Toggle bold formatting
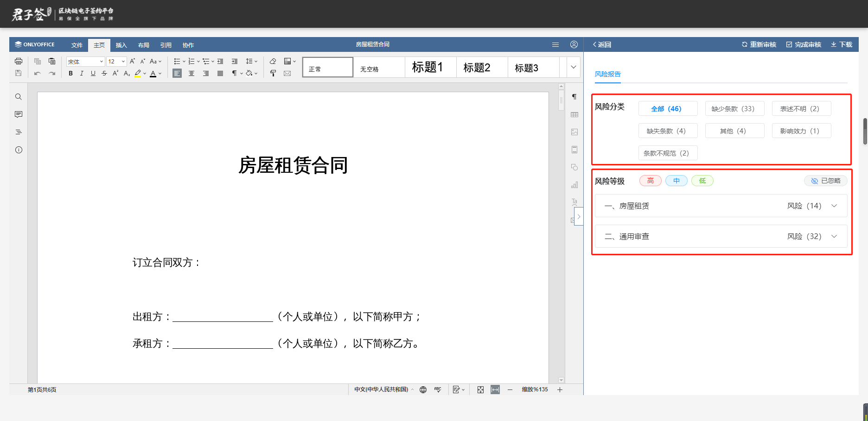This screenshot has height=421, width=868. coord(70,73)
